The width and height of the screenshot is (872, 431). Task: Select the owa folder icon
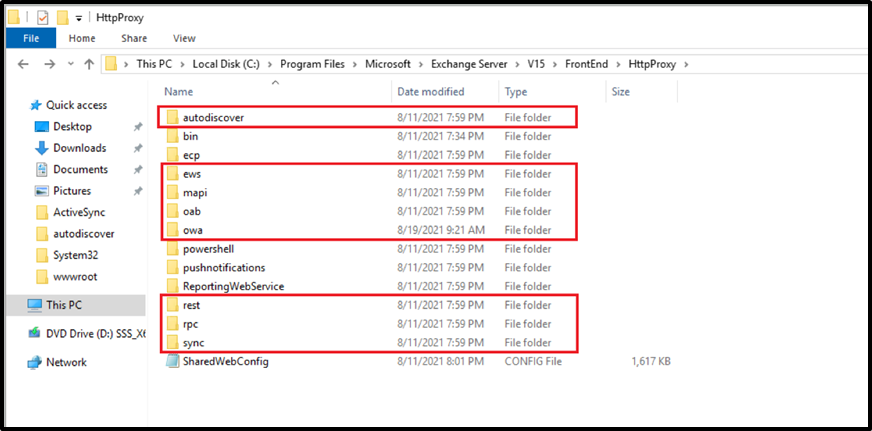172,230
